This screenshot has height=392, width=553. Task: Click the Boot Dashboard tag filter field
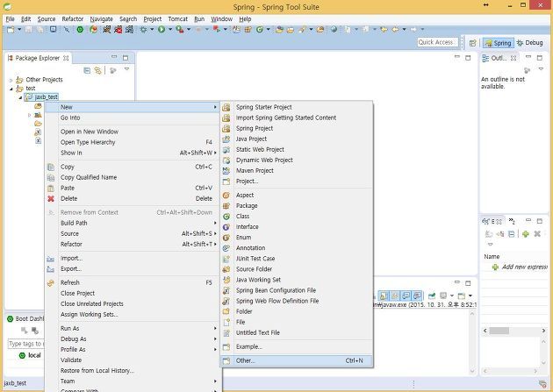click(25, 344)
